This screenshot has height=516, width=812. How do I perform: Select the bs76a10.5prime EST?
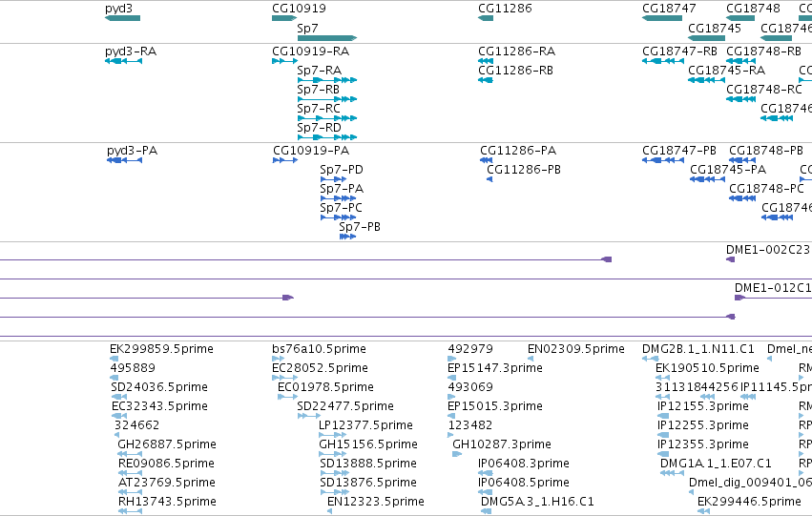[278, 359]
